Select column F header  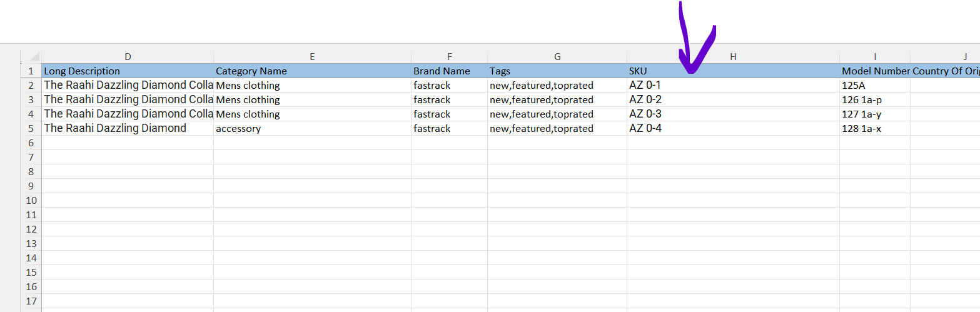[x=449, y=57]
